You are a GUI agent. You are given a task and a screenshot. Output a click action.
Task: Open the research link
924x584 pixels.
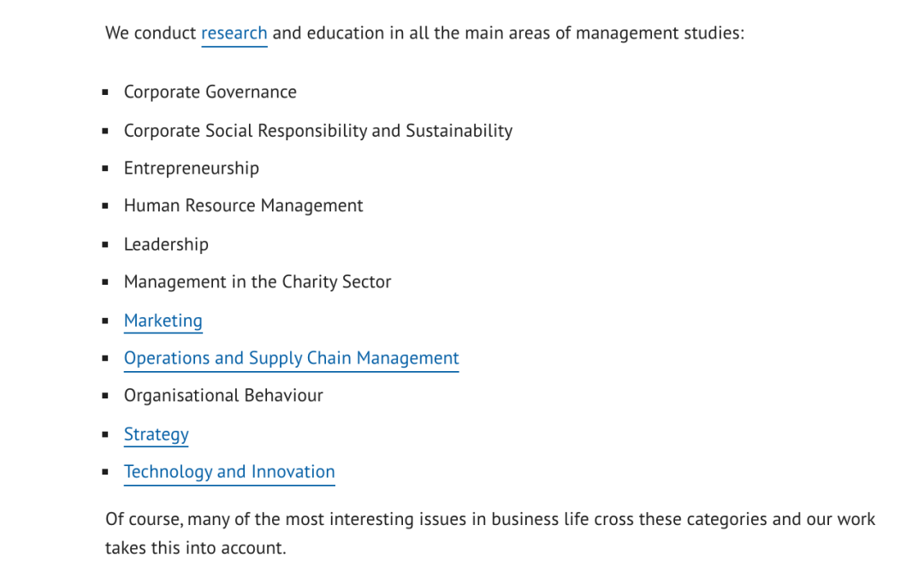pos(234,33)
